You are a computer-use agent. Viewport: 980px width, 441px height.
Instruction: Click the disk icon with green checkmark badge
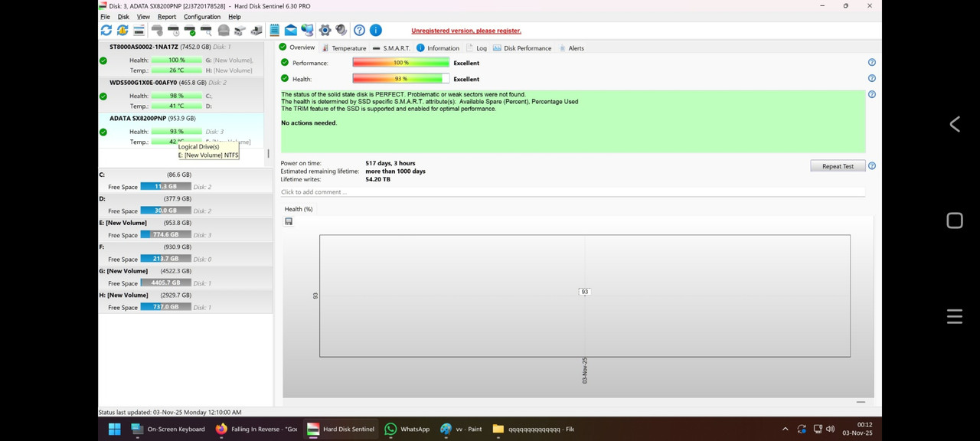tap(190, 31)
